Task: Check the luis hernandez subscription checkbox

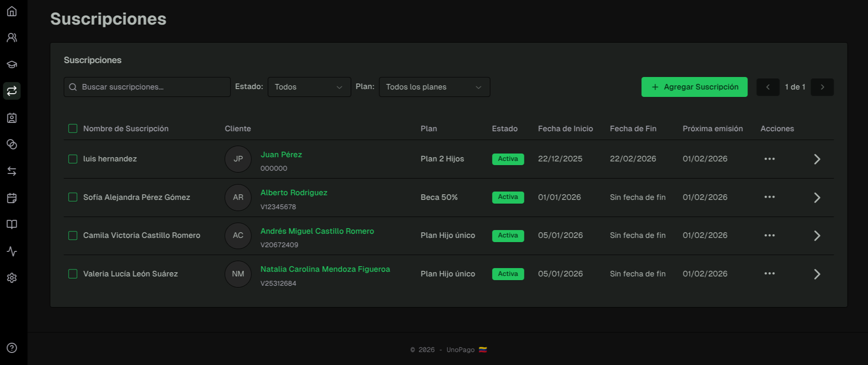Action: [73, 159]
